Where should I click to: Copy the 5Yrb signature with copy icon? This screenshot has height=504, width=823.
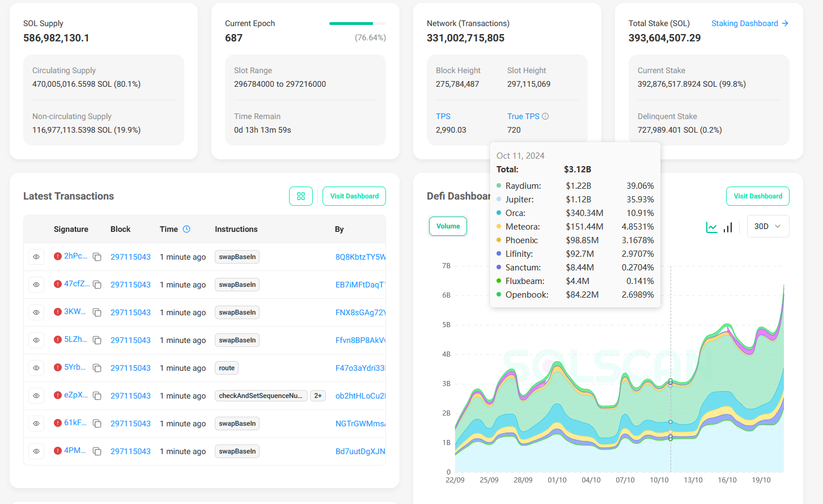click(97, 368)
